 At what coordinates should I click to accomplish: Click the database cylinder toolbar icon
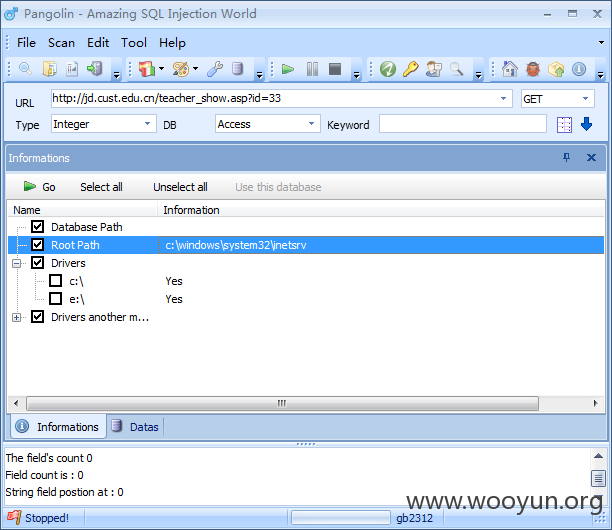tap(237, 69)
